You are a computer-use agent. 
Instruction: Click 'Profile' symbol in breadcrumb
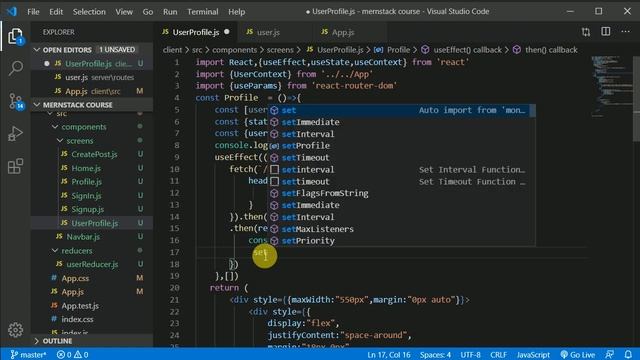398,50
